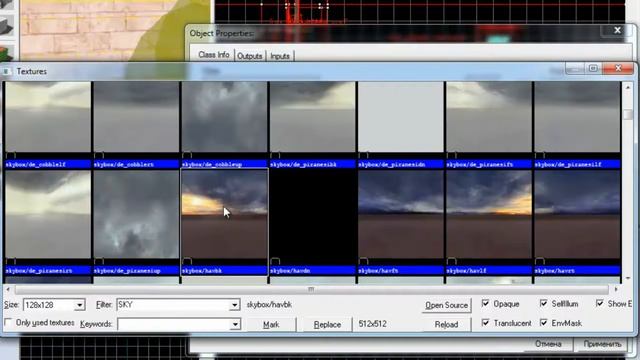Image resolution: width=640 pixels, height=360 pixels.
Task: Click the horizontal scrollbar thumb in Textures
Action: click(311, 289)
